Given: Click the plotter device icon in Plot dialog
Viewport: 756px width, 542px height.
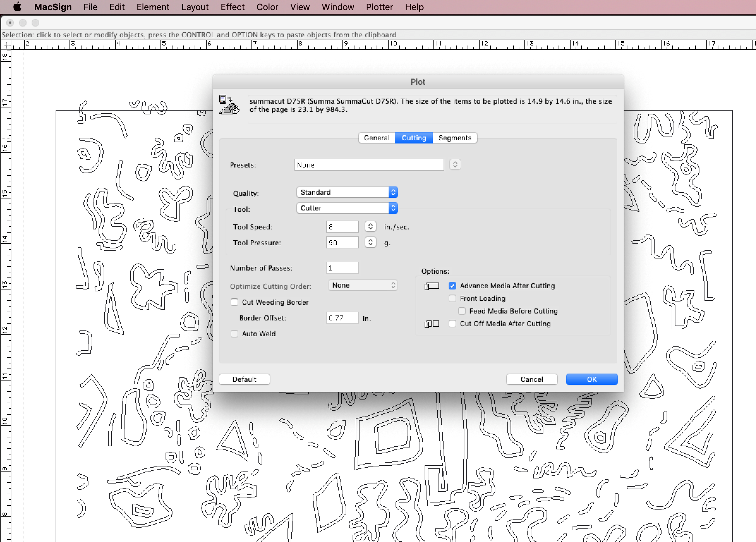Looking at the screenshot, I should tap(229, 105).
